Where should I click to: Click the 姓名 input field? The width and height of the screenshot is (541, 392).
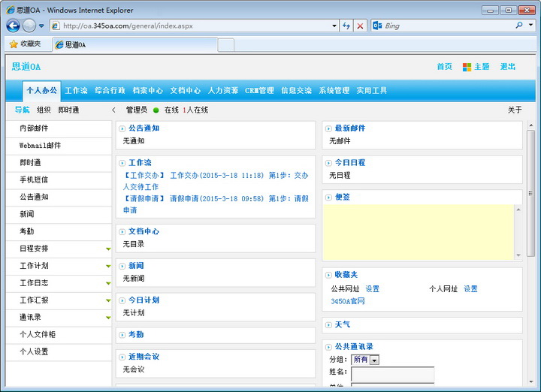(393, 374)
